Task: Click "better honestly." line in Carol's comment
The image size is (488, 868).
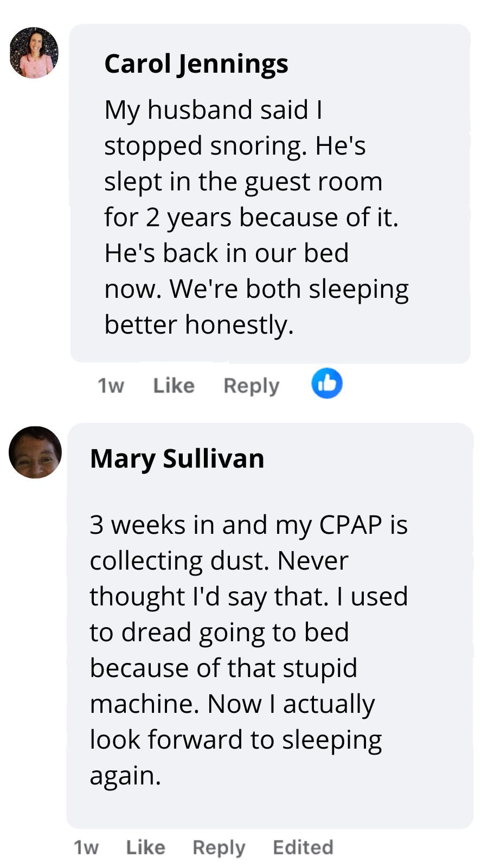Action: pyautogui.click(x=198, y=324)
